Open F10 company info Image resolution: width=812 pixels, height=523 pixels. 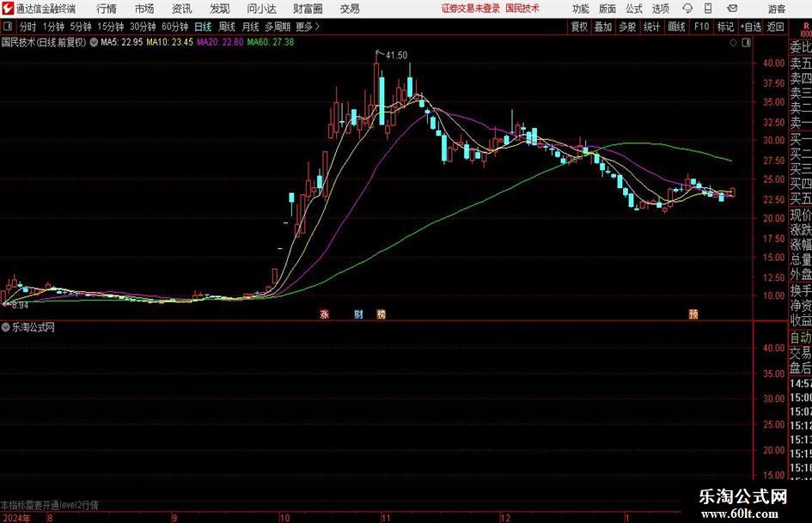(x=702, y=27)
